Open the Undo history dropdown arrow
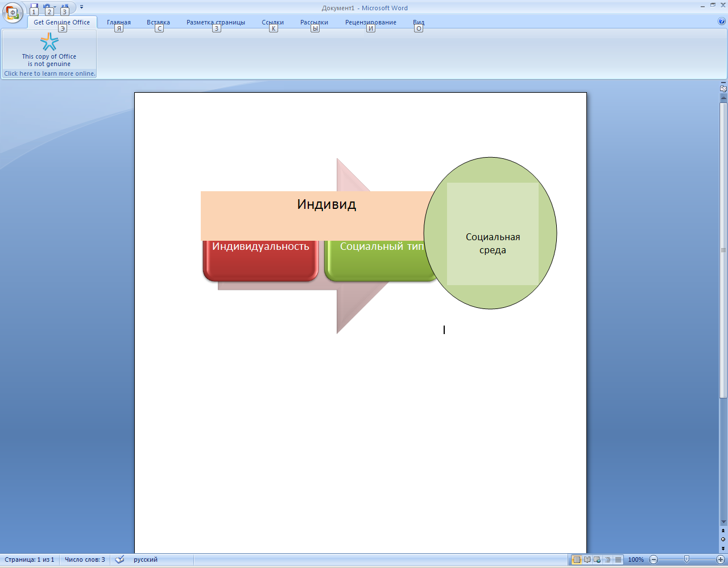 [55, 7]
